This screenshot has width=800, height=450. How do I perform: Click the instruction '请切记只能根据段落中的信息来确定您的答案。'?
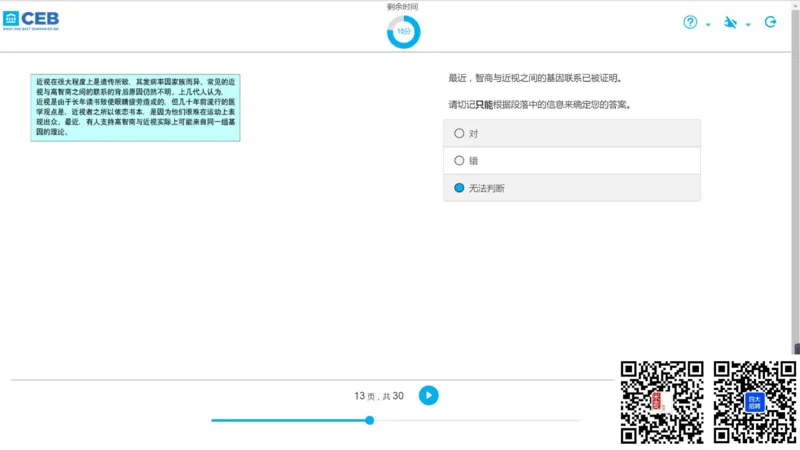[x=540, y=105]
